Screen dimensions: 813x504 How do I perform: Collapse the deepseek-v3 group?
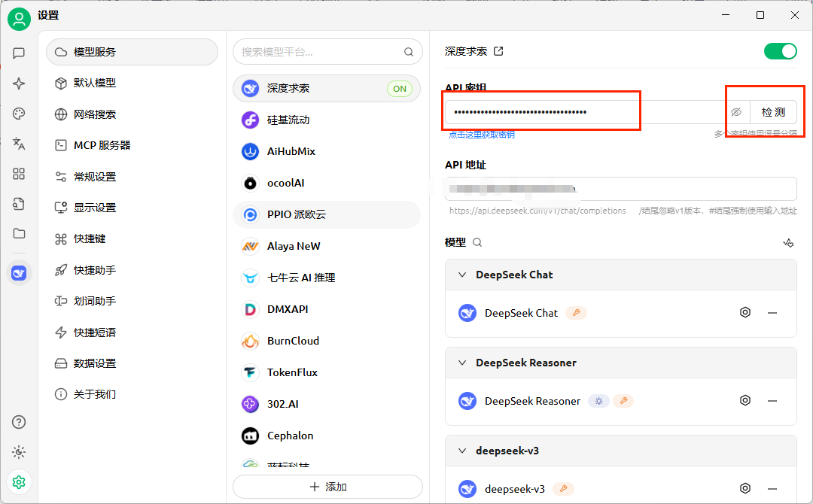[462, 451]
